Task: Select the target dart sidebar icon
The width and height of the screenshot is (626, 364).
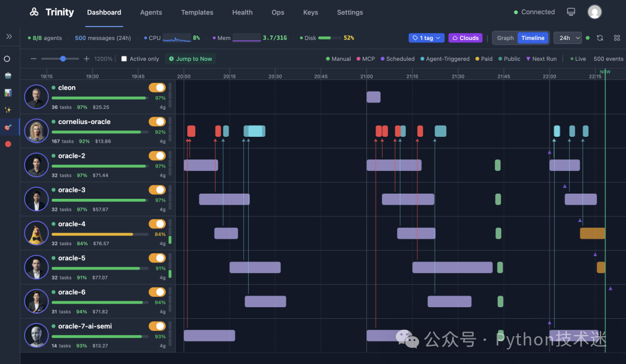Action: (x=8, y=128)
